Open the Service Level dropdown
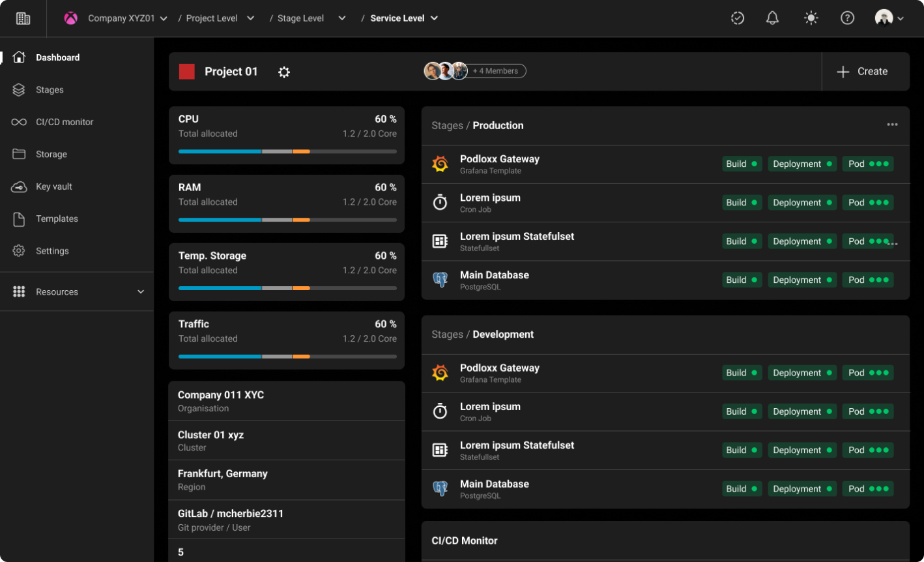 tap(435, 18)
